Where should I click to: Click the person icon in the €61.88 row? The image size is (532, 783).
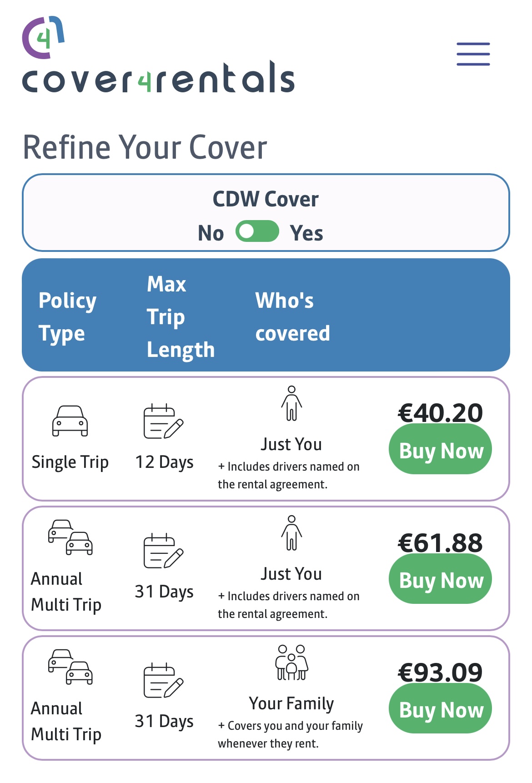(291, 533)
